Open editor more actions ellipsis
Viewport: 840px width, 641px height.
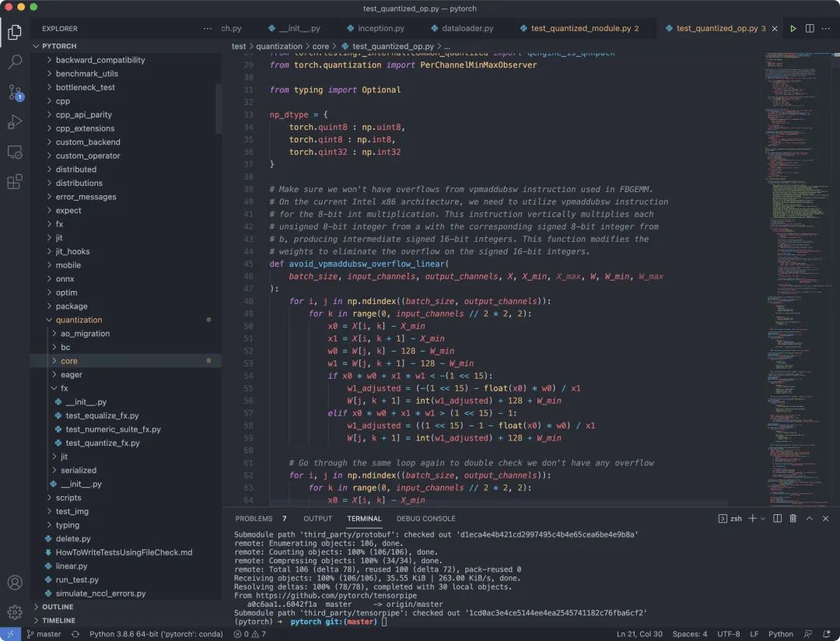pos(827,29)
